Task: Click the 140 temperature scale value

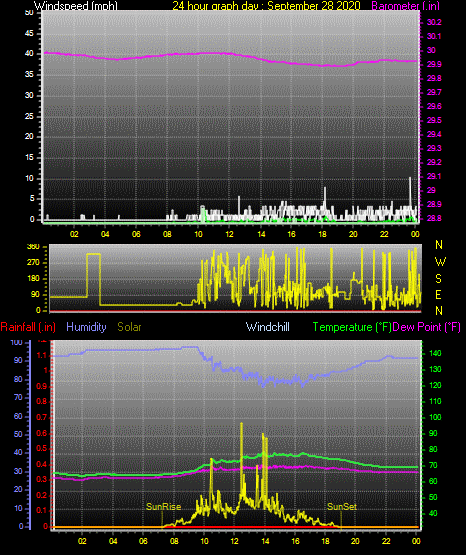Action: pos(435,353)
